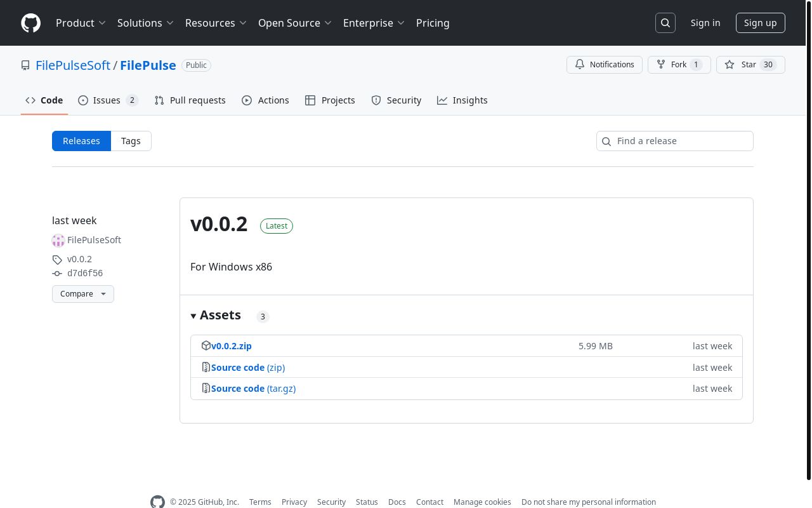The width and height of the screenshot is (812, 508).
Task: Click the GitHub logo in the footer
Action: click(157, 502)
